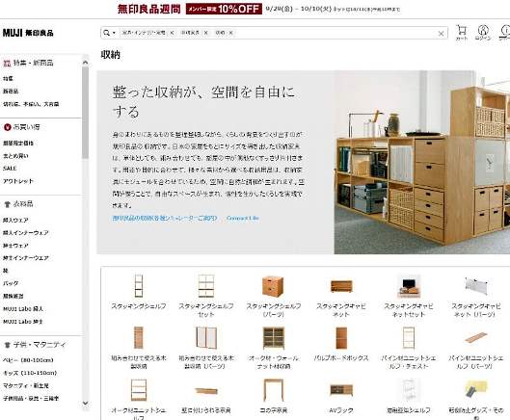Open the スタッキングシェルフ セット category icon
The image size is (510, 420).
[x=206, y=286]
